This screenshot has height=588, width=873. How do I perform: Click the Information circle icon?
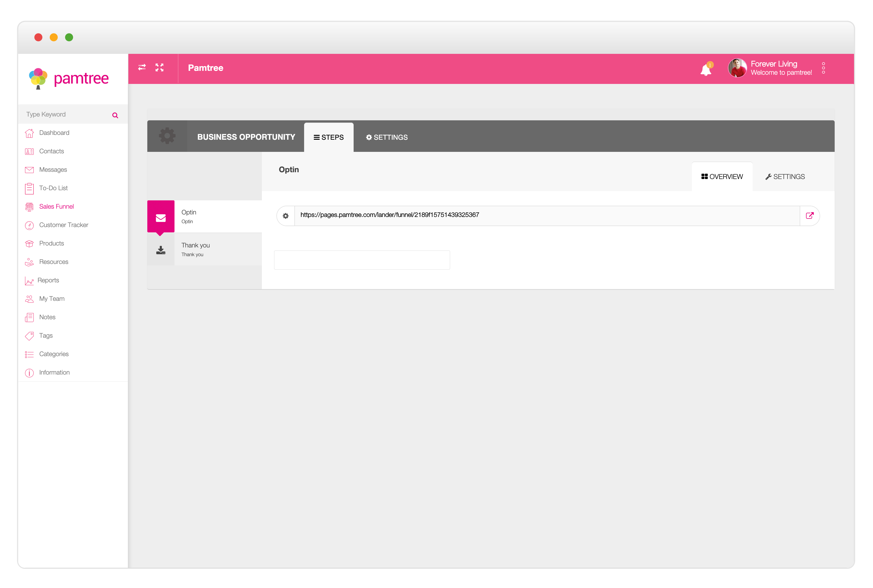coord(29,373)
